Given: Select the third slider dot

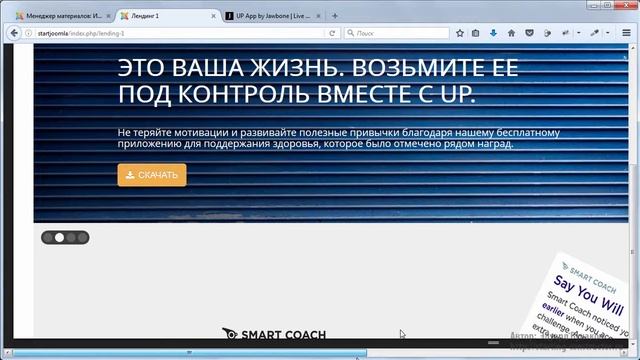Looking at the screenshot, I should (71, 238).
